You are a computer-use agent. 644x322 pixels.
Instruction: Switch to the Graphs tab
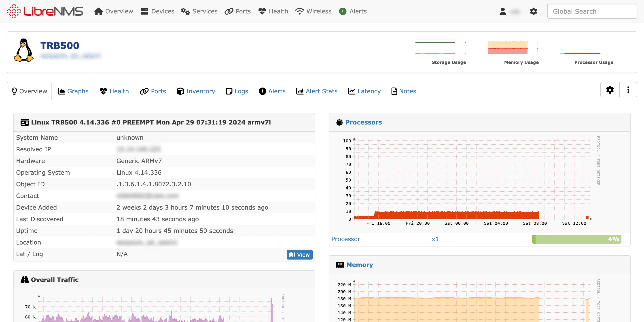(x=73, y=91)
